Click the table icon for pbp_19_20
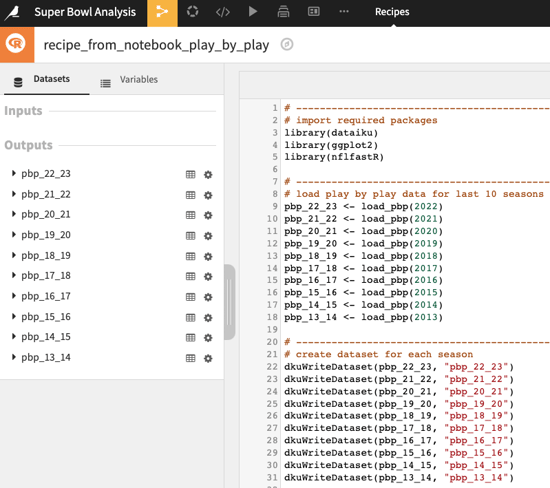This screenshot has width=550, height=488. [190, 236]
